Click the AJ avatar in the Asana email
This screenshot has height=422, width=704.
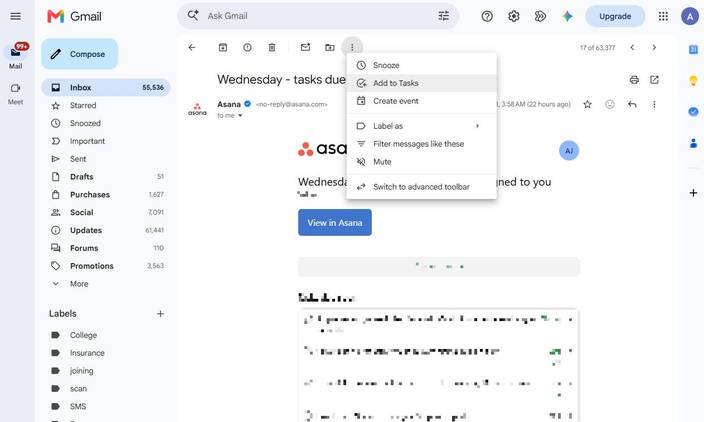coord(569,151)
